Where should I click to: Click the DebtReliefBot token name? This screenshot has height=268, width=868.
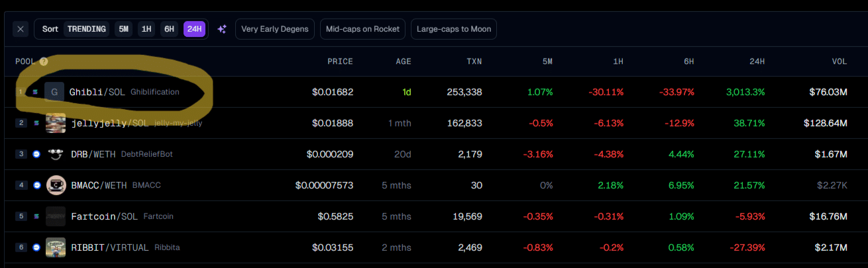[x=146, y=154]
